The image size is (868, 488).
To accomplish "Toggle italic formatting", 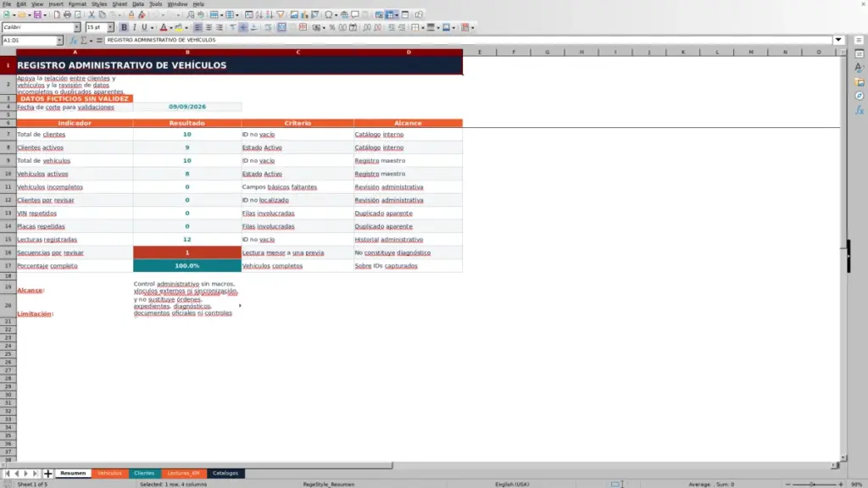I will [x=134, y=27].
